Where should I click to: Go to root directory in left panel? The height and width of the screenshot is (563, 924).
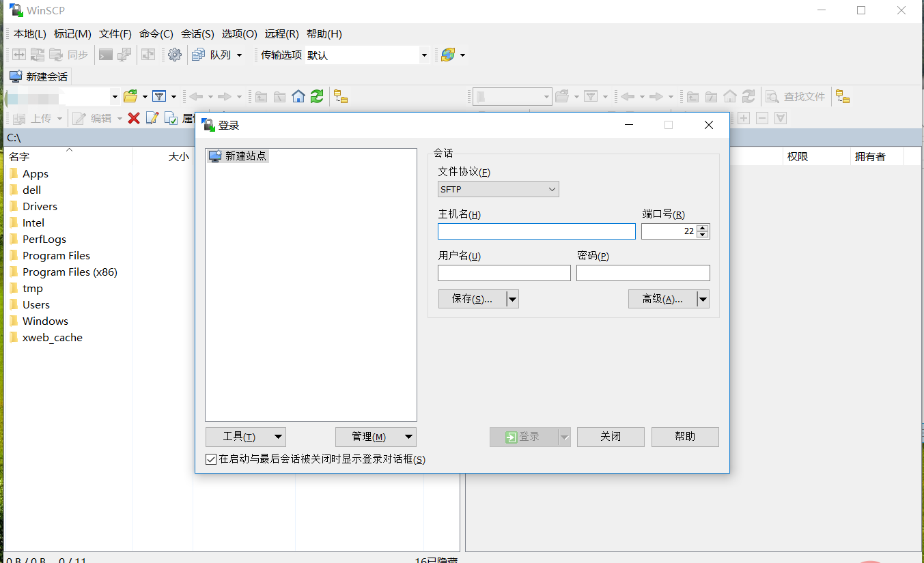279,97
